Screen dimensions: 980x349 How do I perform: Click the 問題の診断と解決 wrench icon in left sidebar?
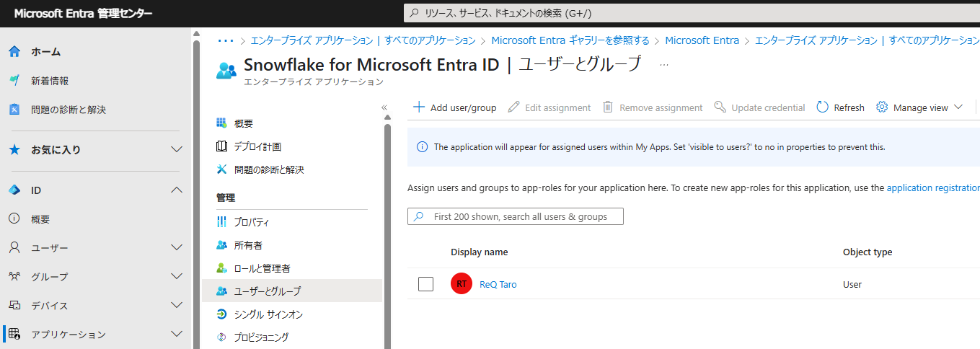coord(14,110)
